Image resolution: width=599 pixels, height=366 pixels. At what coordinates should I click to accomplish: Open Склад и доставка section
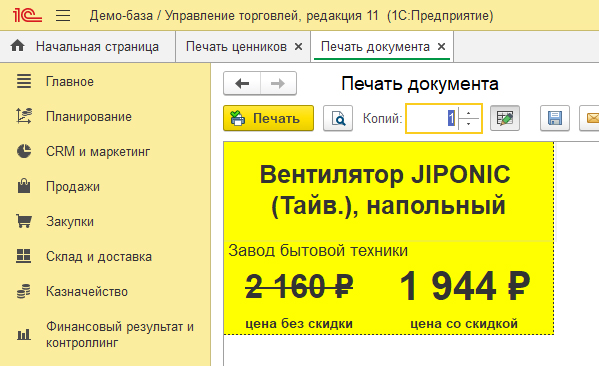pyautogui.click(x=99, y=257)
